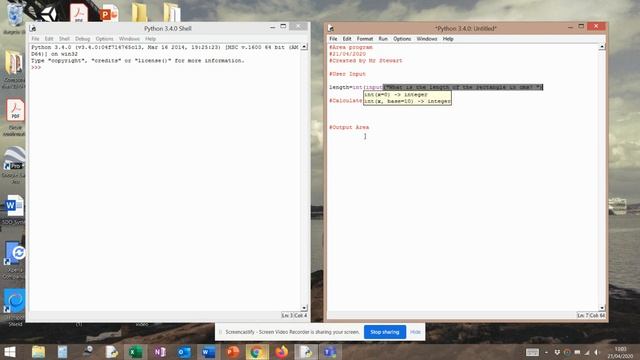Click '#Created by Mr Stewart' comment

pos(366,60)
